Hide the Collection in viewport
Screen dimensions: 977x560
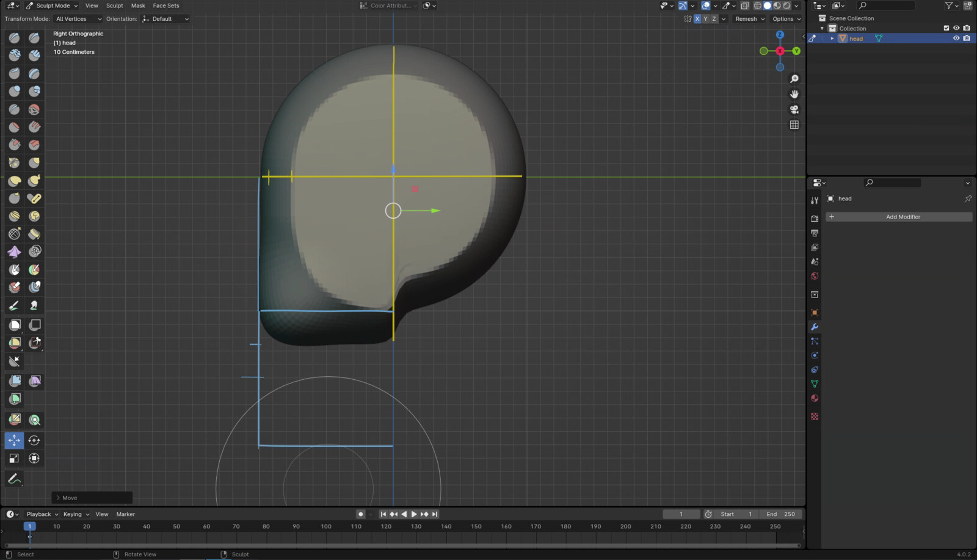point(956,28)
